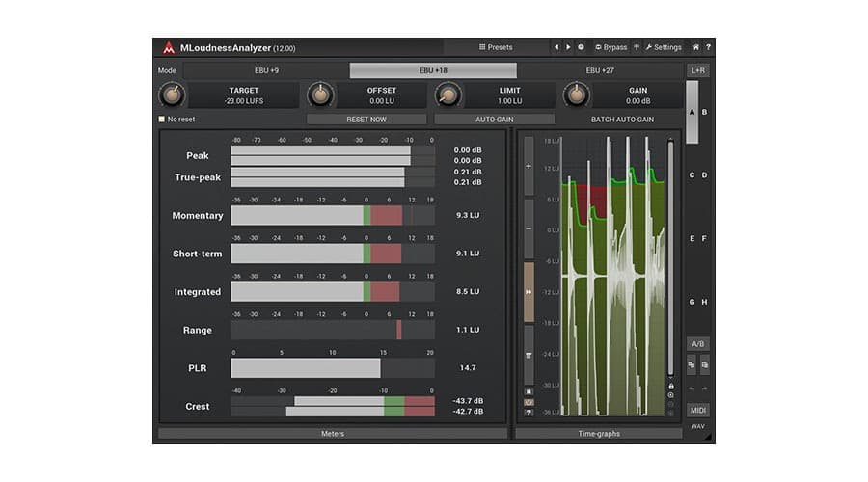
Task: Collapse the Meters panel header
Action: 333,434
